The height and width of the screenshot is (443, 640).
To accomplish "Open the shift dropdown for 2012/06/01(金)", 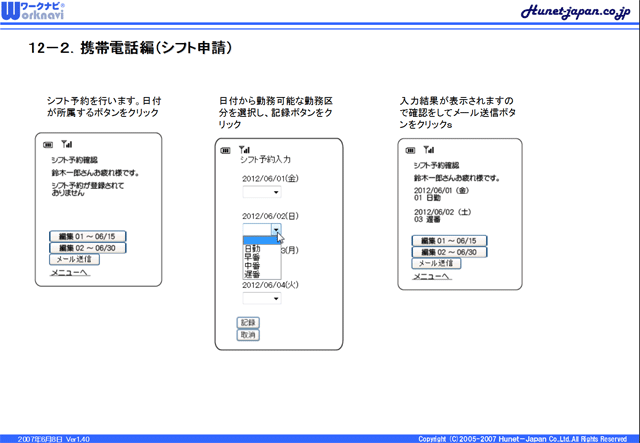I will pos(261,192).
